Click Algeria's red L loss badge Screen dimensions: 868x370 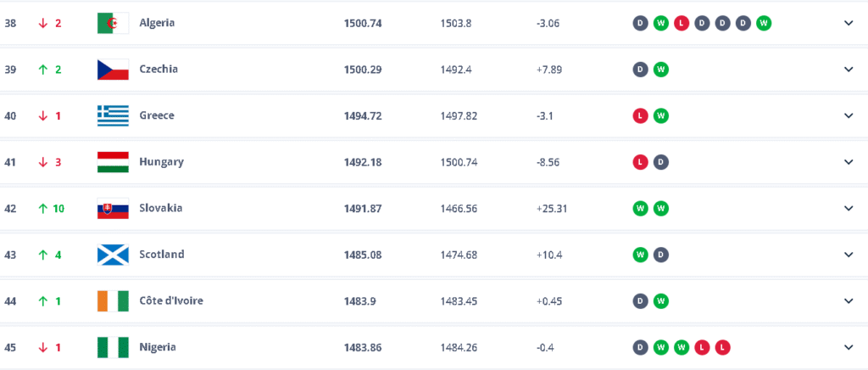pyautogui.click(x=682, y=23)
